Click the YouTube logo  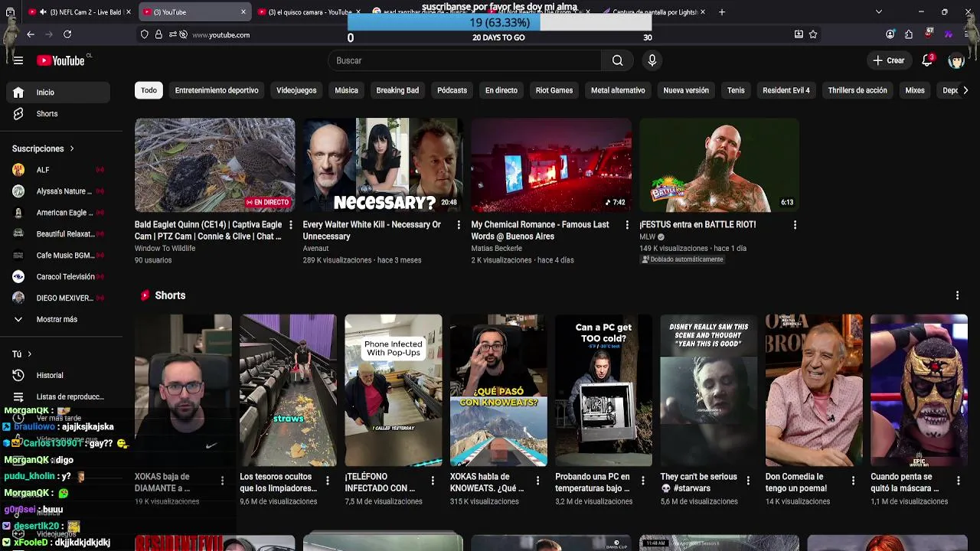(x=60, y=60)
